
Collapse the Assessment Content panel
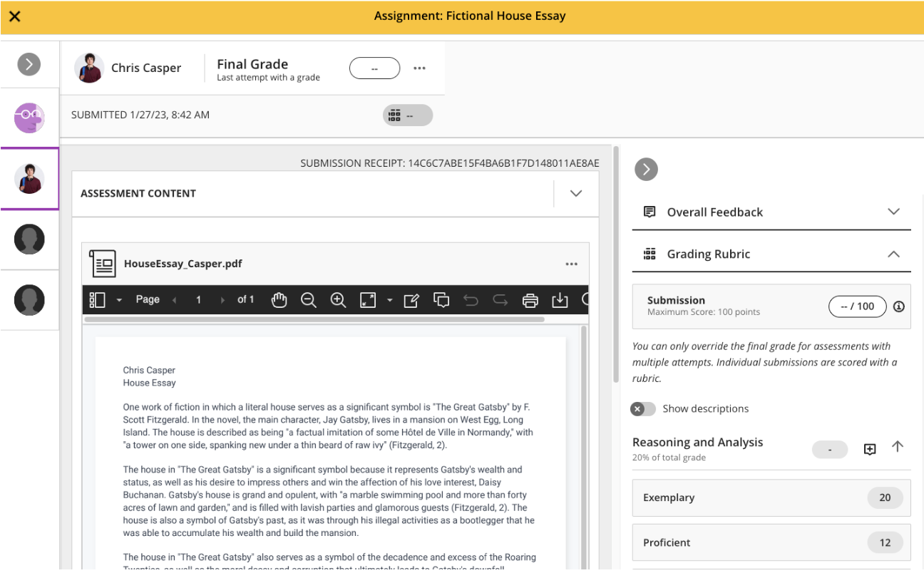pos(576,193)
